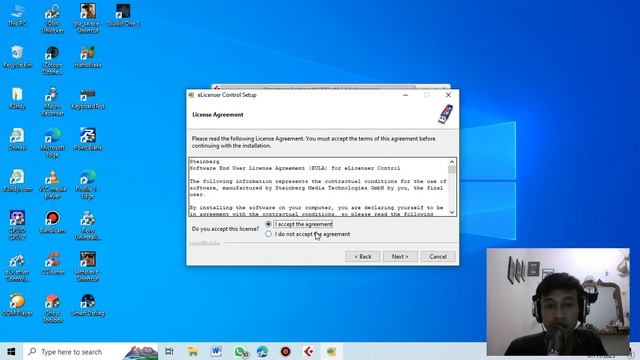Select the IObit Unlocker desktop icon
The image size is (640, 360).
[x=52, y=19]
